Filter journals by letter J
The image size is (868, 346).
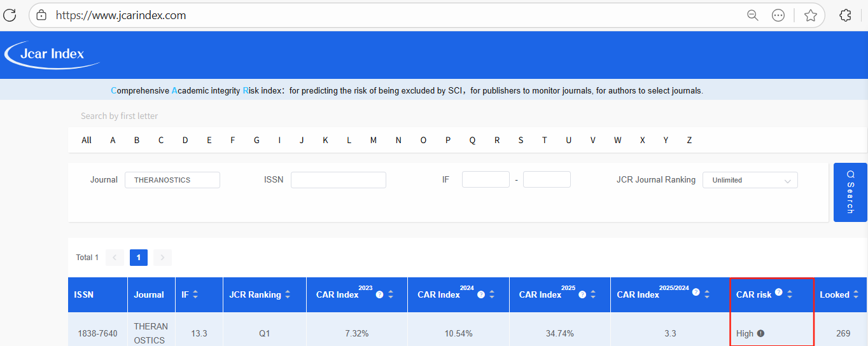302,140
